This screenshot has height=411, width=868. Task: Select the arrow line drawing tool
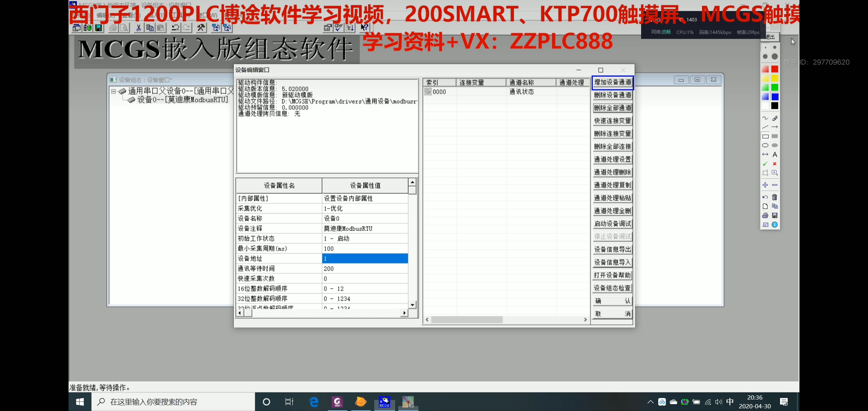point(775,127)
